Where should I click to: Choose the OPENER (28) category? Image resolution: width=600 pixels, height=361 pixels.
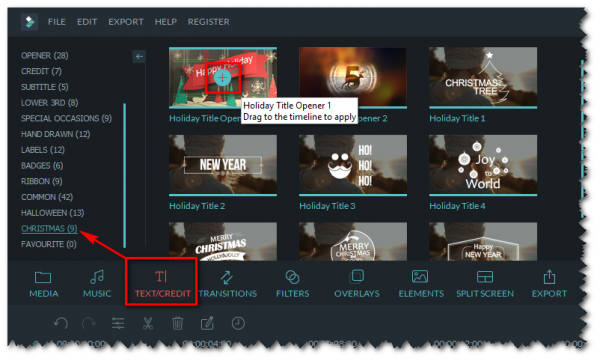[x=45, y=56]
